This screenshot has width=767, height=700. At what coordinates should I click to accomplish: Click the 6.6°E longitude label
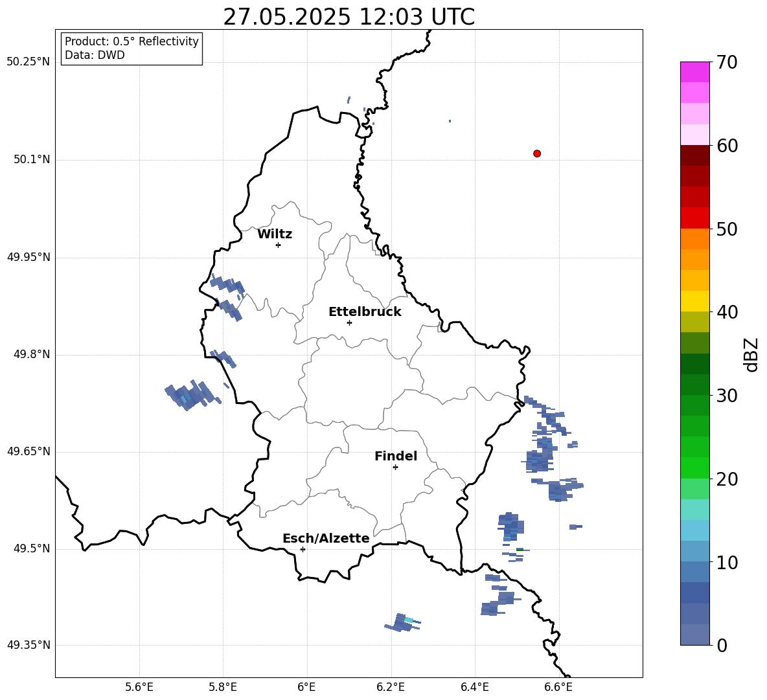point(558,687)
